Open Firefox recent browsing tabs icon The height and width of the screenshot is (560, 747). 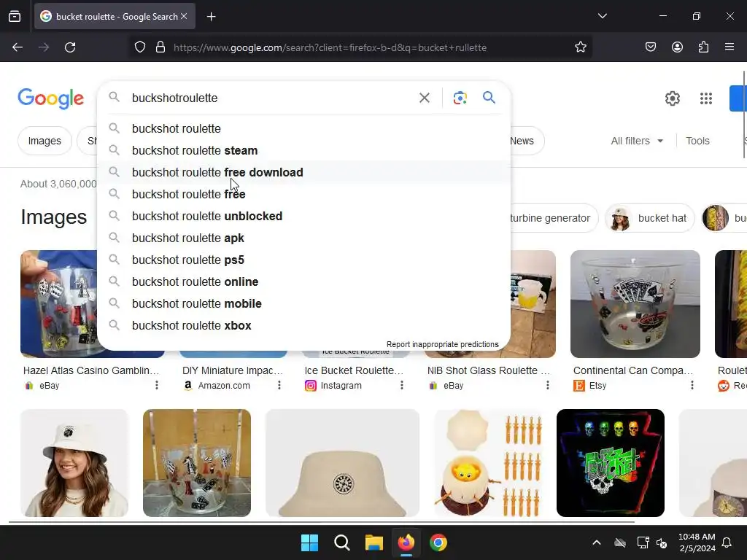tap(15, 16)
